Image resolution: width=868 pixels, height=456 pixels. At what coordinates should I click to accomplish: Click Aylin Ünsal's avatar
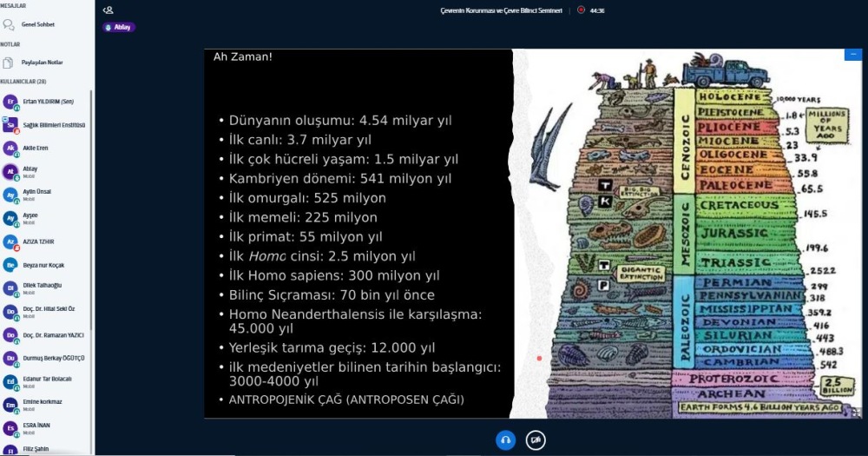10,195
